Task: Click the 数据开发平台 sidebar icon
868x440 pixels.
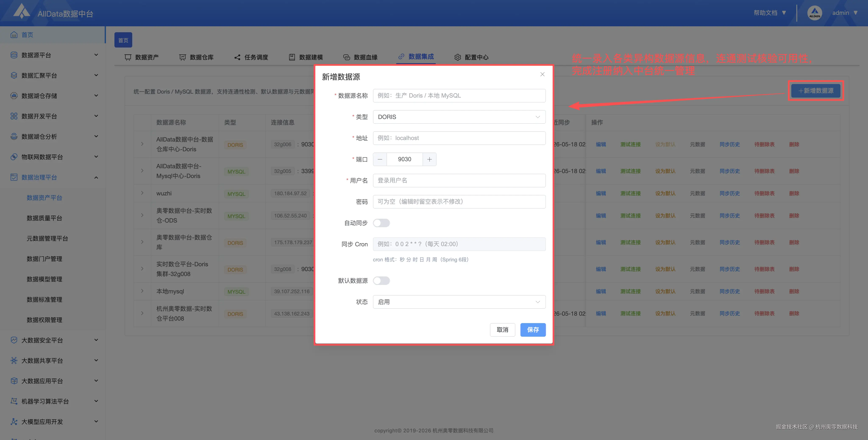Action: tap(14, 116)
